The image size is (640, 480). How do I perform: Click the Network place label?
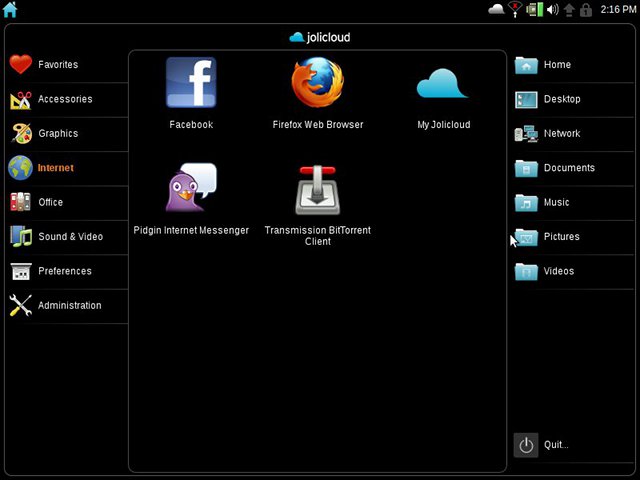(x=562, y=133)
